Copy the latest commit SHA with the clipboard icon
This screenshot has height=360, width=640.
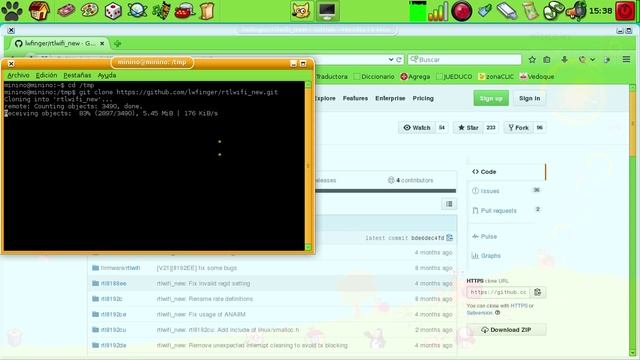tap(450, 238)
